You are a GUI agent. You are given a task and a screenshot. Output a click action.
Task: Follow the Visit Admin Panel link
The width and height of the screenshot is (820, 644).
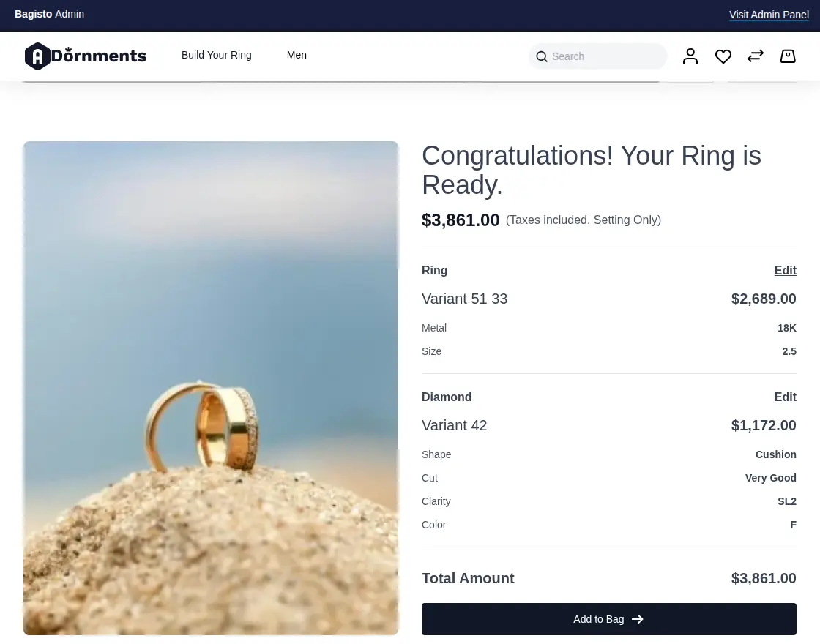pyautogui.click(x=769, y=15)
